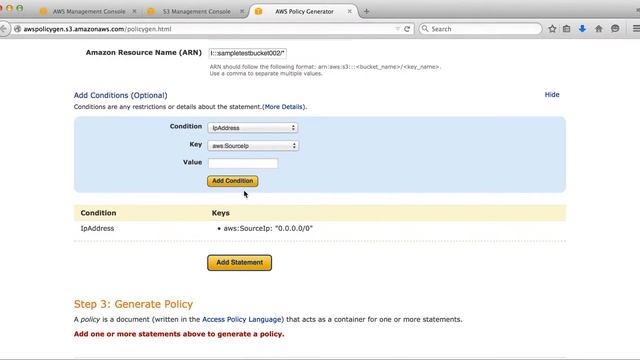Close the AWS Management Console tab

(134, 11)
